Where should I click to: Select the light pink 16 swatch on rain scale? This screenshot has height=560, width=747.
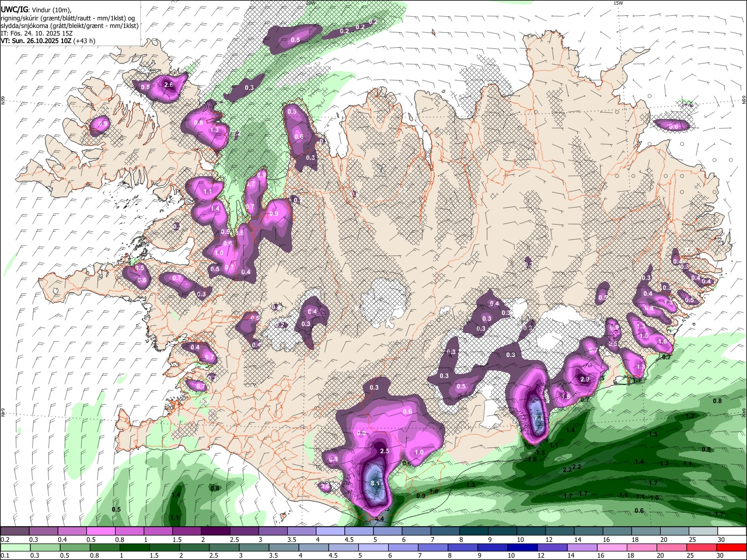point(612,548)
